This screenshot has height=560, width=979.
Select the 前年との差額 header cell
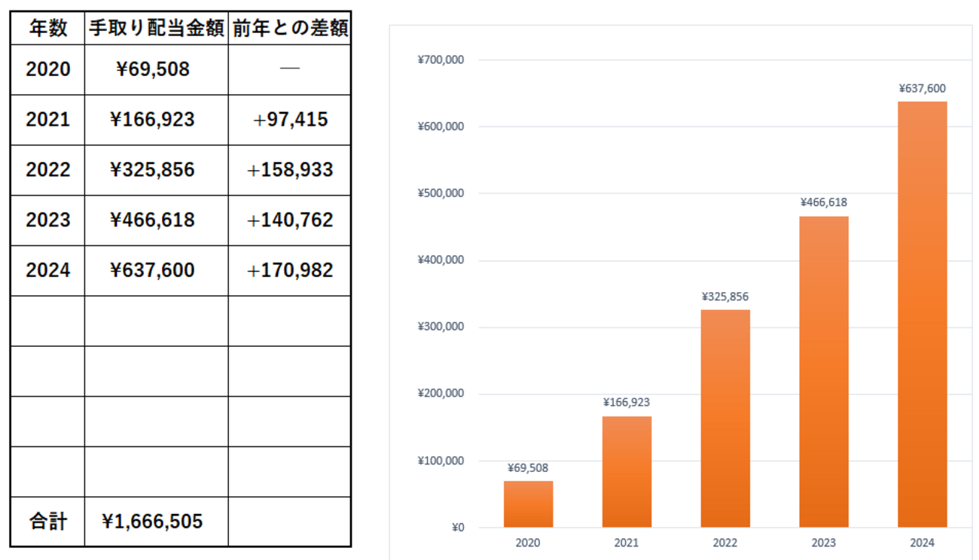pyautogui.click(x=290, y=27)
